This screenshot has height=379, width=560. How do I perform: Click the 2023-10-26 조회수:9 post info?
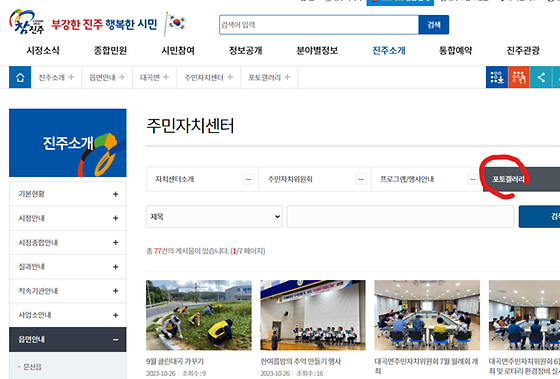[176, 374]
